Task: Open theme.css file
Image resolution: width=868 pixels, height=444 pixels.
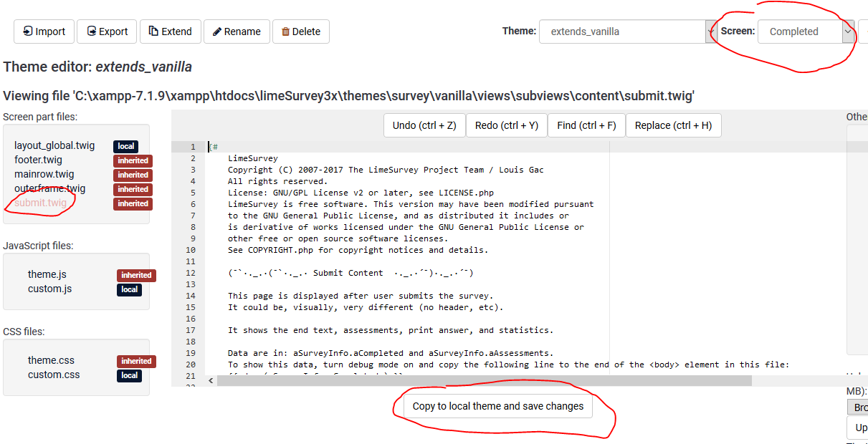Action: [51, 360]
